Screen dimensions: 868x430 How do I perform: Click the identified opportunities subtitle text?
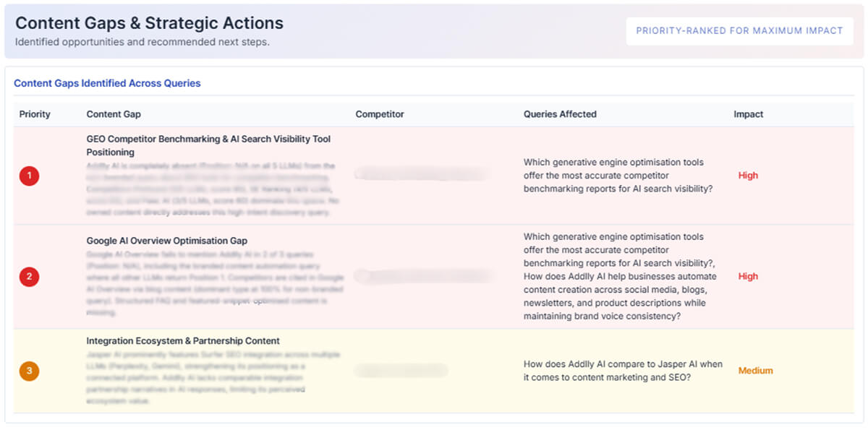pos(142,42)
